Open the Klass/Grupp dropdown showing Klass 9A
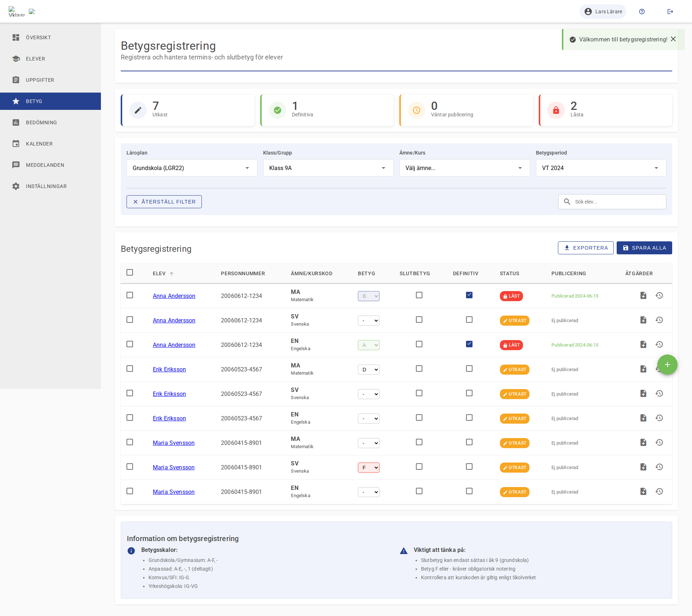692x616 pixels. (x=328, y=168)
